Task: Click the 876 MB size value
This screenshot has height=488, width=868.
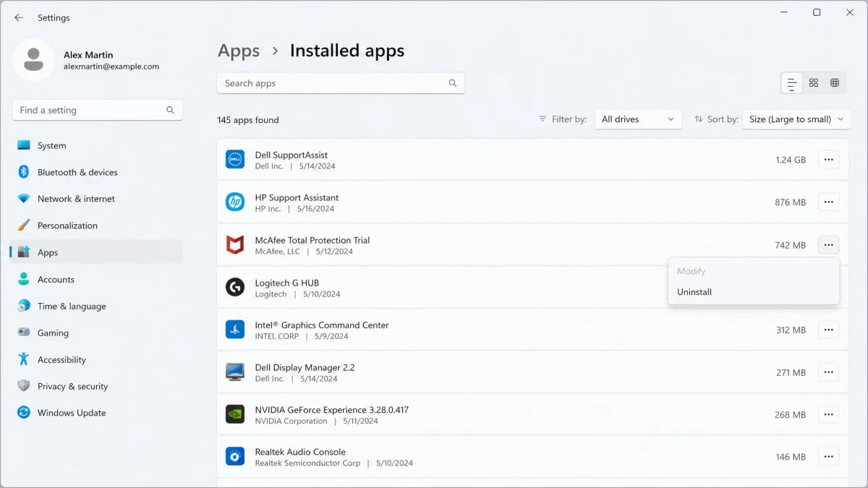Action: (x=791, y=202)
